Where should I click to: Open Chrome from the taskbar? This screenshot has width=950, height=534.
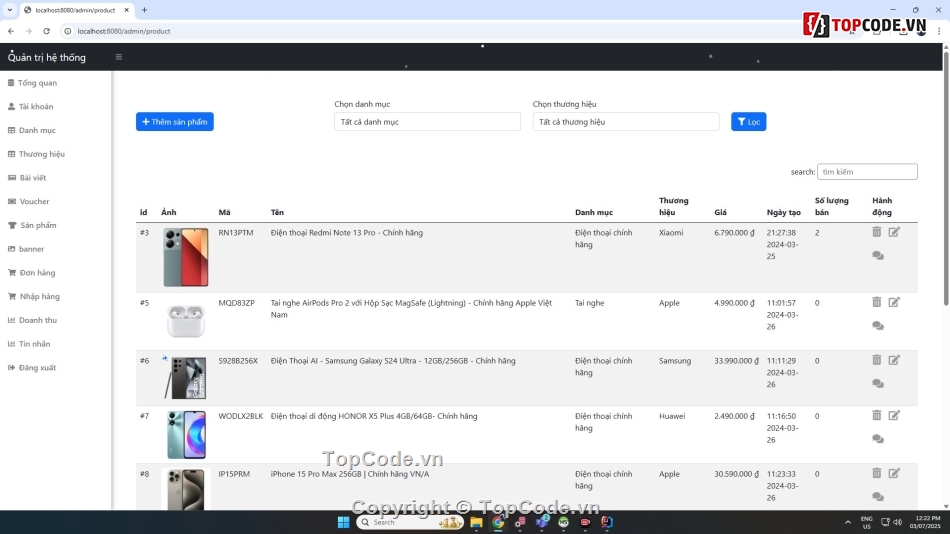click(x=498, y=522)
